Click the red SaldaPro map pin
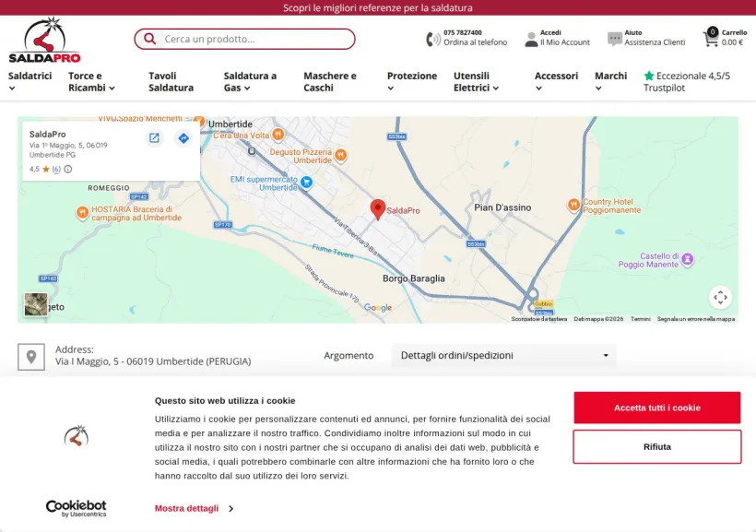756x532 pixels. pos(377,209)
